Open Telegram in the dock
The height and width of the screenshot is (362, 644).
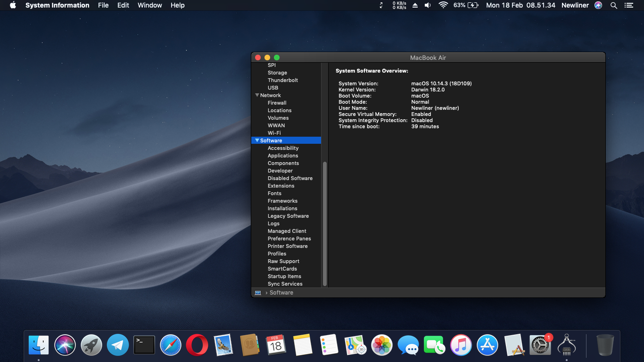coord(118,345)
